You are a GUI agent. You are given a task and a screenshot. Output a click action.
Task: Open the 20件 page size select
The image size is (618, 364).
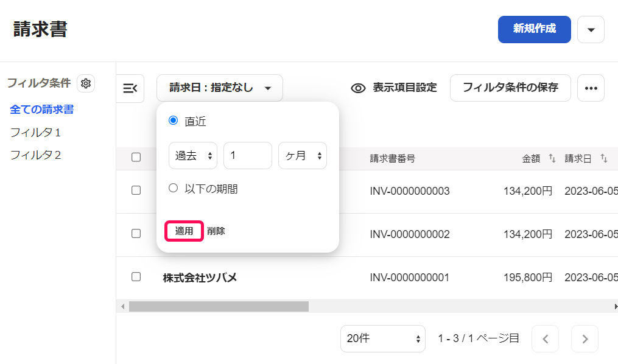point(383,339)
